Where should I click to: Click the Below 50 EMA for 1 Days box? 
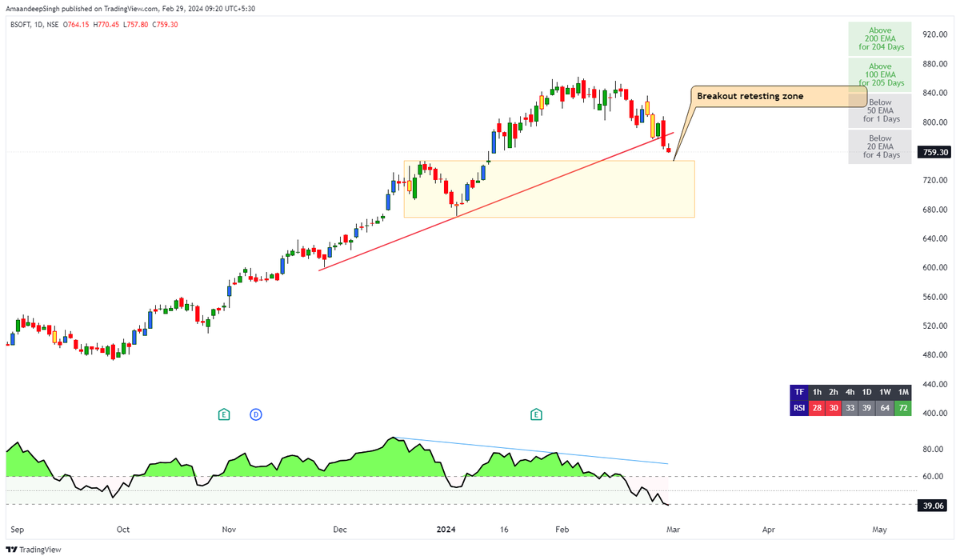(x=880, y=110)
